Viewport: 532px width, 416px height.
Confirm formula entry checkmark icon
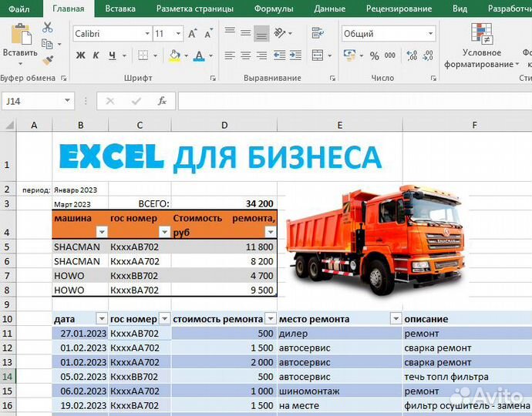click(136, 101)
